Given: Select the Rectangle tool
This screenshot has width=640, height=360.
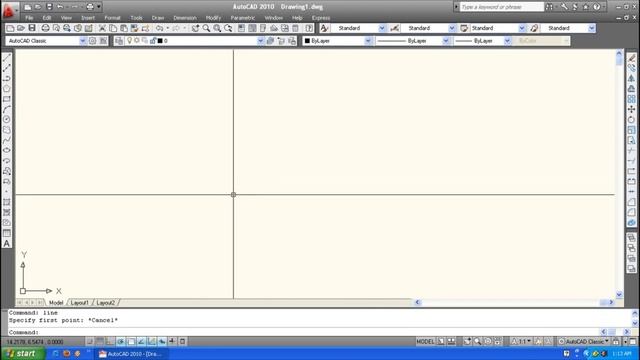Looking at the screenshot, I should [x=7, y=99].
